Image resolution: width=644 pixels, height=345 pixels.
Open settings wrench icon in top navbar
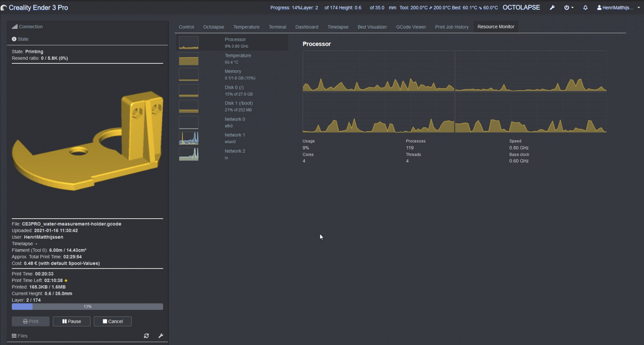click(552, 8)
